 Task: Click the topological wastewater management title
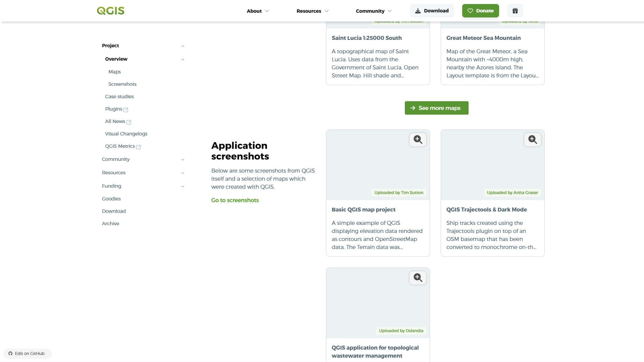coord(375,352)
